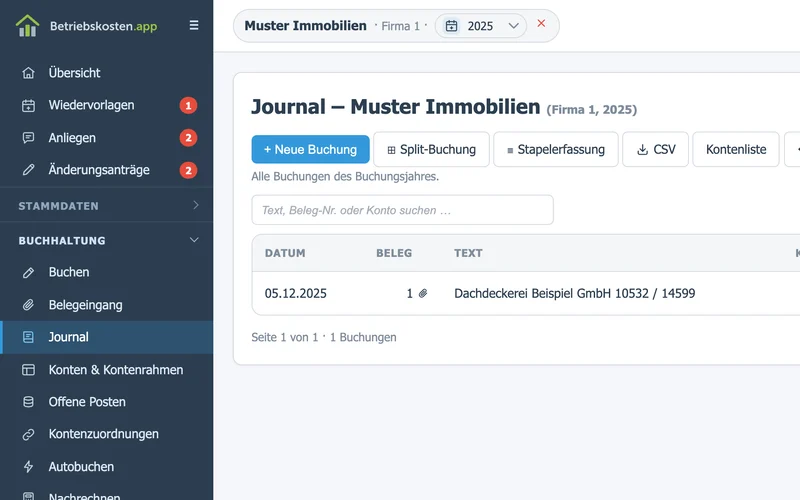The image size is (800, 500).
Task: Open Offene Posten
Action: pos(107,402)
